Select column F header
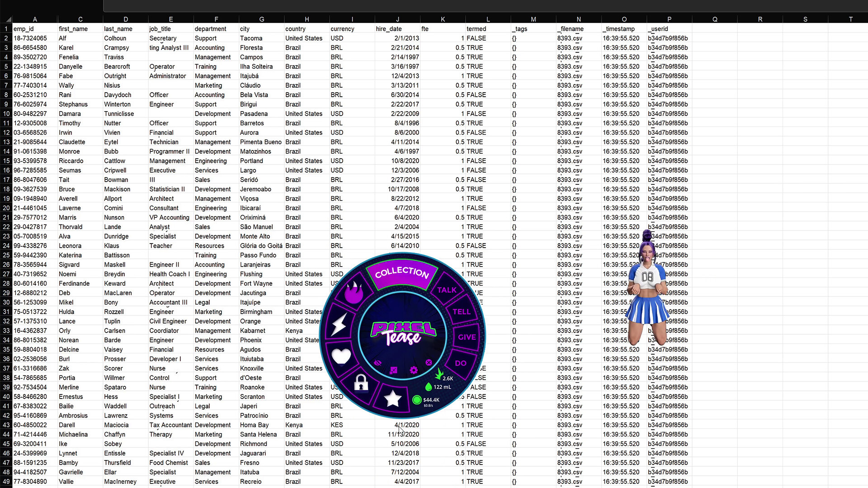Image resolution: width=868 pixels, height=488 pixels. click(x=216, y=19)
